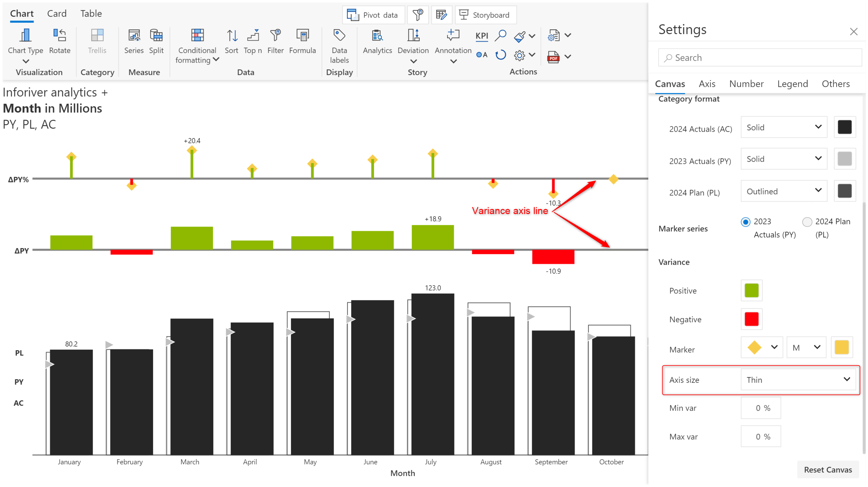
Task: Click the Storyboard button
Action: [486, 15]
